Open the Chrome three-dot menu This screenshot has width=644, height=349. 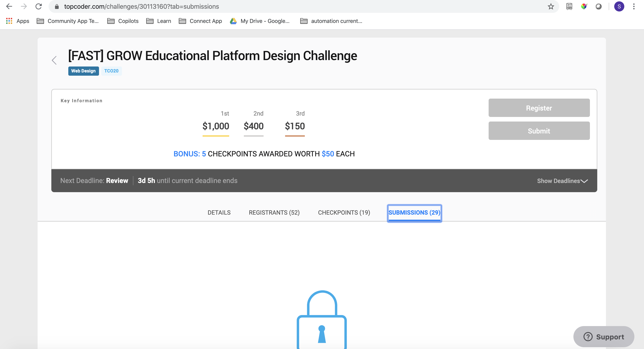pyautogui.click(x=634, y=6)
